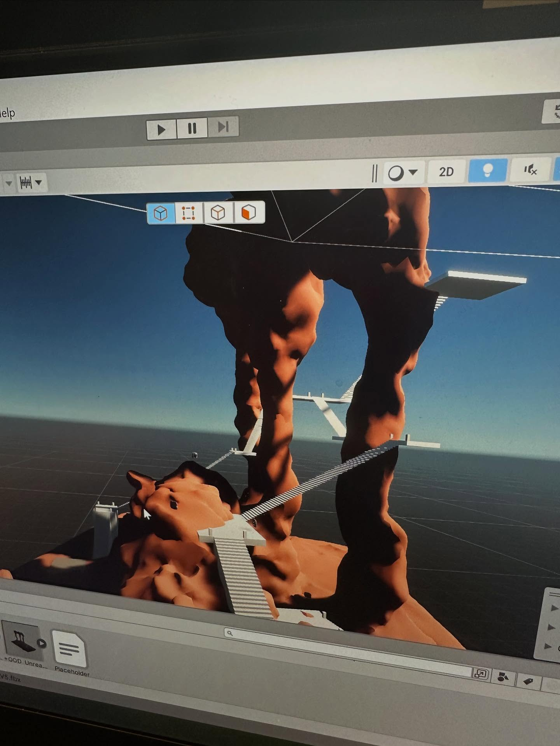Toggle 2D view in scene toolbar

point(446,172)
